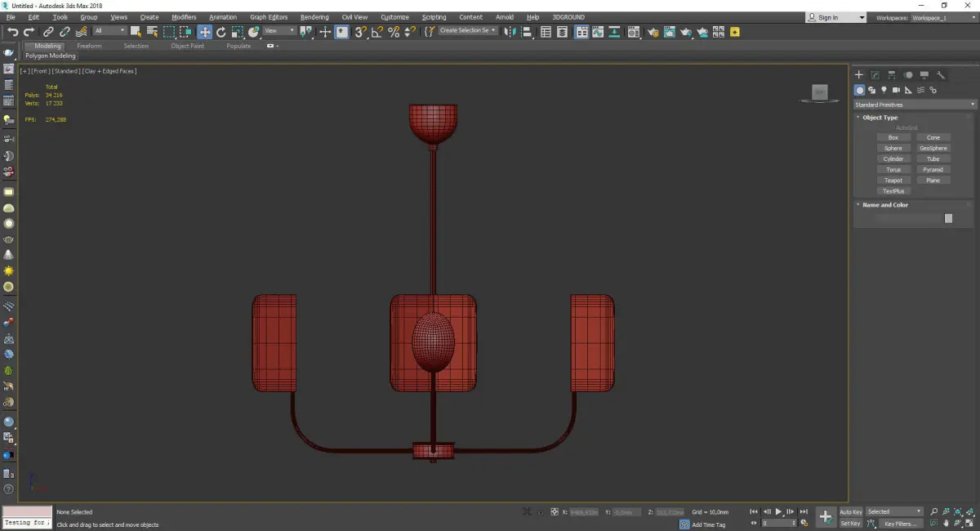Open the Utilities panel wrench icon
The height and width of the screenshot is (531, 980).
point(941,75)
